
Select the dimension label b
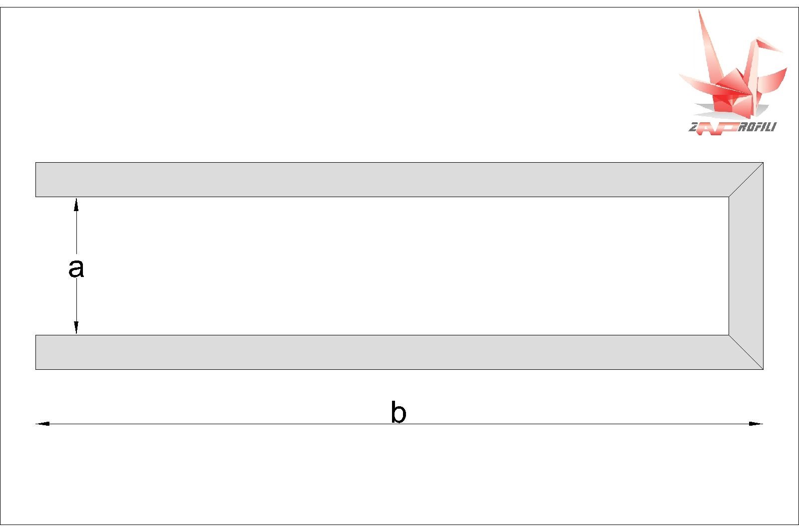[x=399, y=412]
